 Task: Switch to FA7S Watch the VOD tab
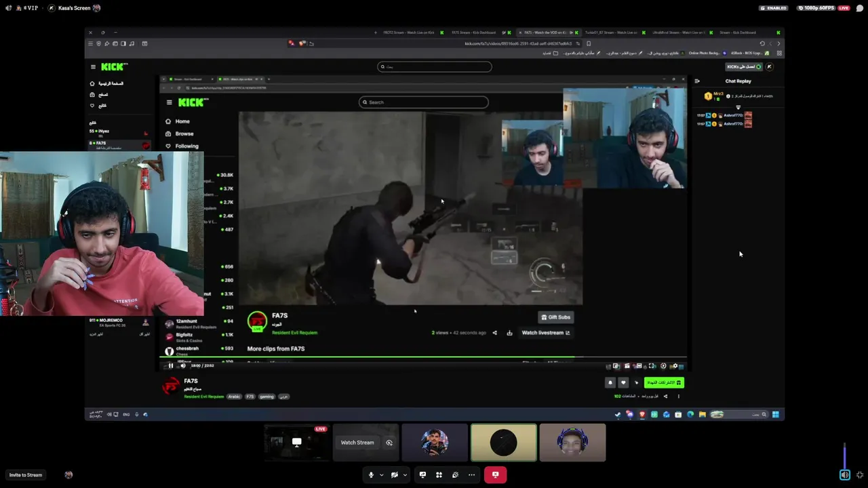pyautogui.click(x=548, y=33)
